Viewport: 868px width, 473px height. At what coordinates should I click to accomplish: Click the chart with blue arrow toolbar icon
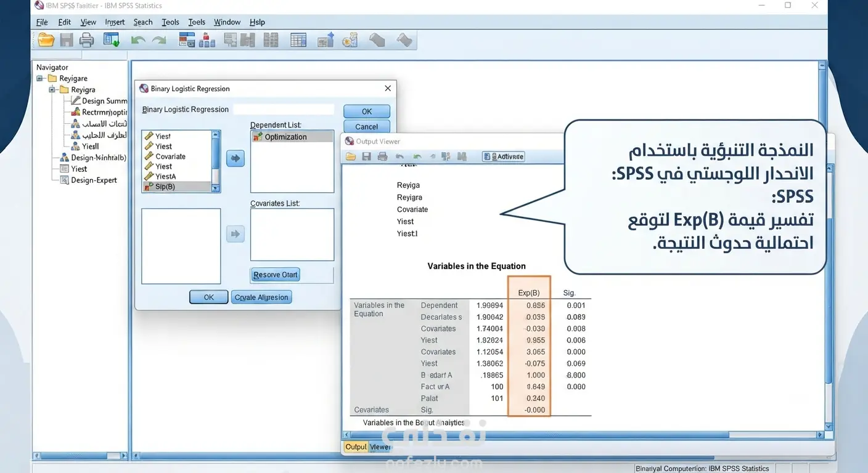click(325, 41)
